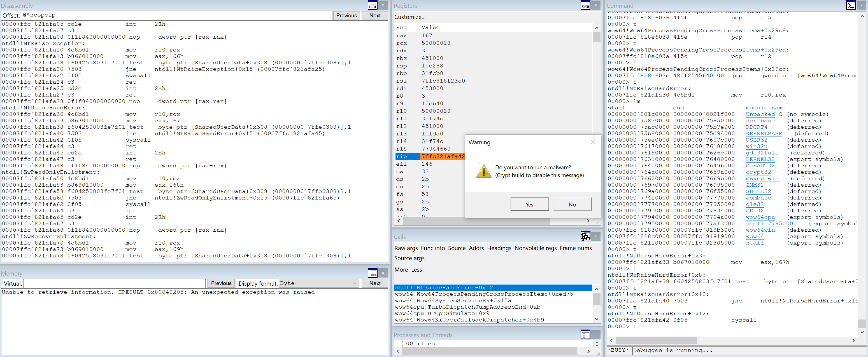
Task: Click the Registers panel icon
Action: tap(585, 5)
